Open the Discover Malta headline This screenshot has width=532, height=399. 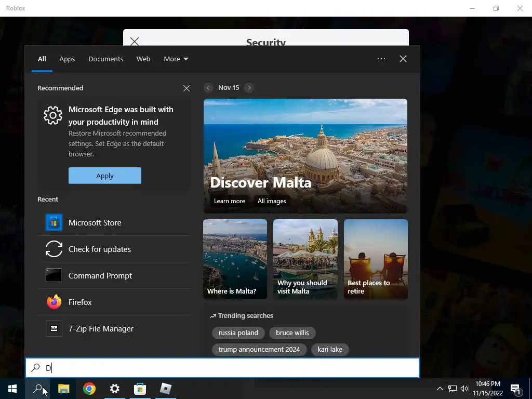point(261,182)
